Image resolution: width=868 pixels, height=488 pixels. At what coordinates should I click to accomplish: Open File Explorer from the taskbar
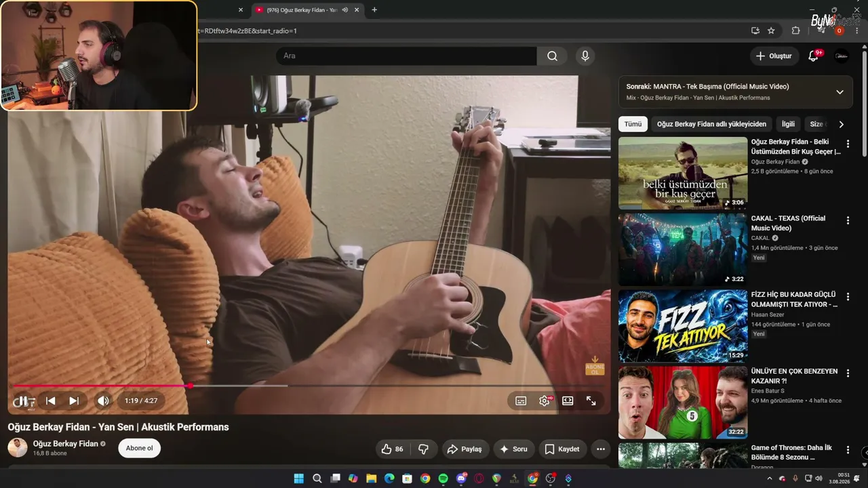(x=371, y=479)
